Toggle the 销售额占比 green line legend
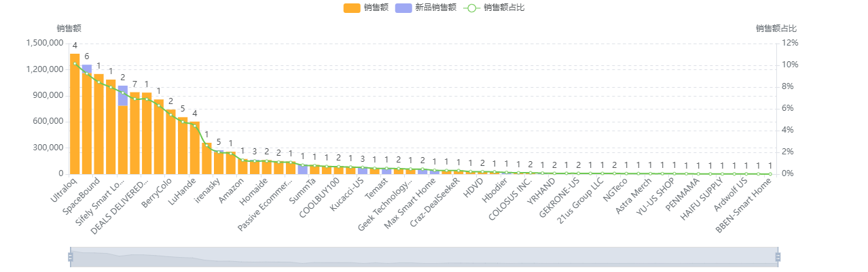 click(x=494, y=7)
